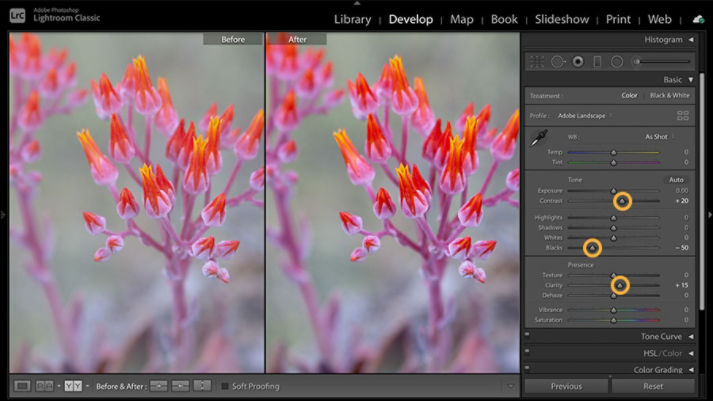Set Treatment to Color
713x401 pixels.
pyautogui.click(x=629, y=95)
